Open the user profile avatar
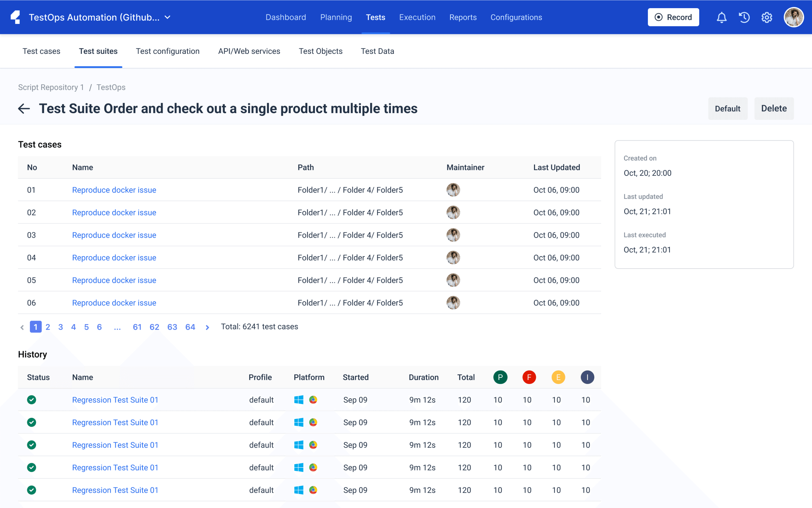The image size is (812, 508). tap(794, 17)
